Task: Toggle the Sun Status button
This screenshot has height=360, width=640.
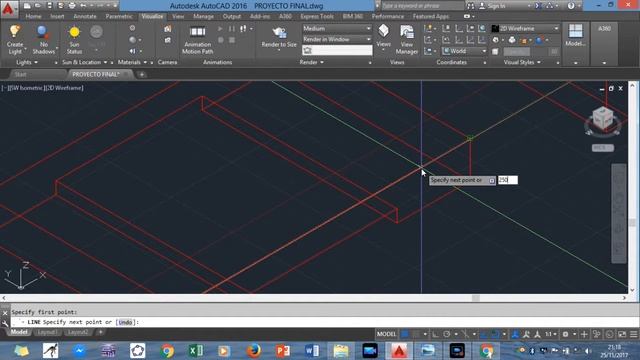Action: [x=74, y=40]
